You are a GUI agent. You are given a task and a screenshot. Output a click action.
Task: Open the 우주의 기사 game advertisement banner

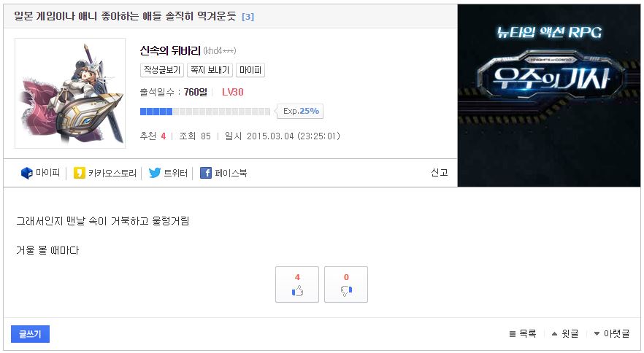(549, 96)
